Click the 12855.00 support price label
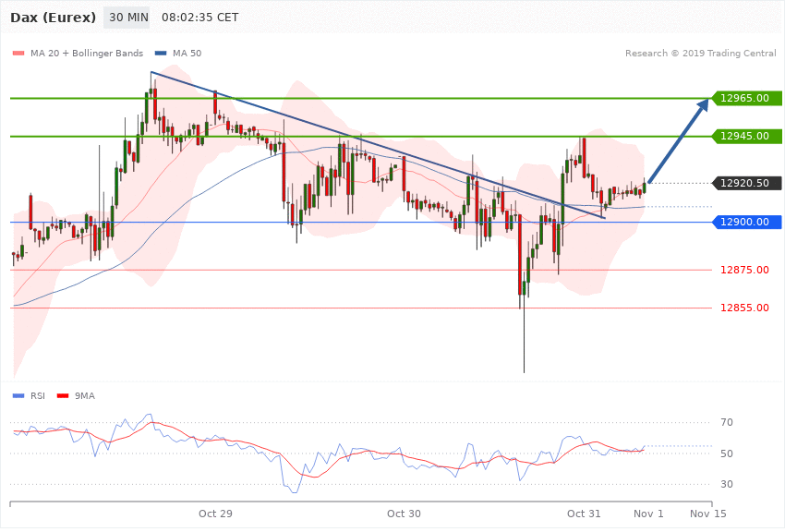785x532 pixels. pyautogui.click(x=744, y=308)
